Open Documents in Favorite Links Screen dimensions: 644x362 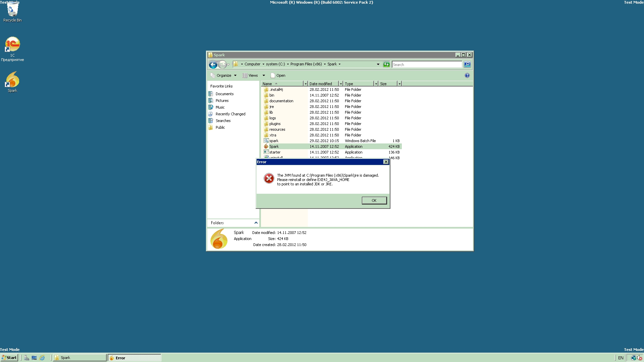pos(224,94)
